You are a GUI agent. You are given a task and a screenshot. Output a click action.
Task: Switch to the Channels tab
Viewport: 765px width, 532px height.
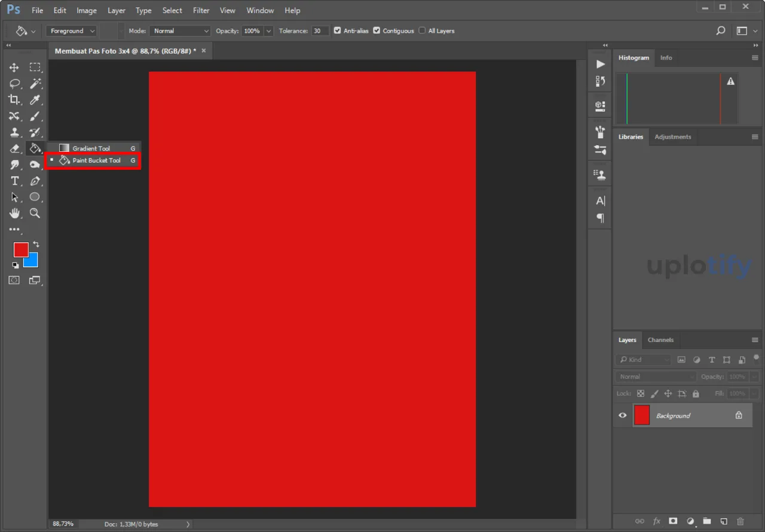coord(660,340)
